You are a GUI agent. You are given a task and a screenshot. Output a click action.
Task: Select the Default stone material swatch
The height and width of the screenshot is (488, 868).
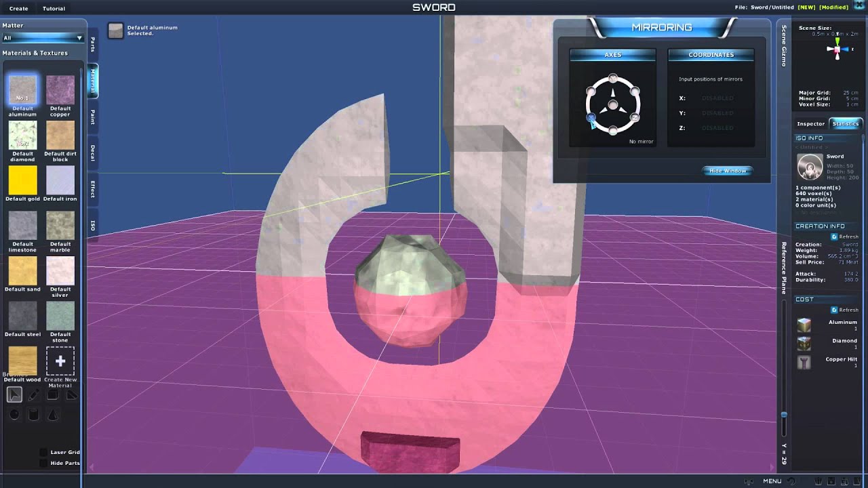(60, 316)
